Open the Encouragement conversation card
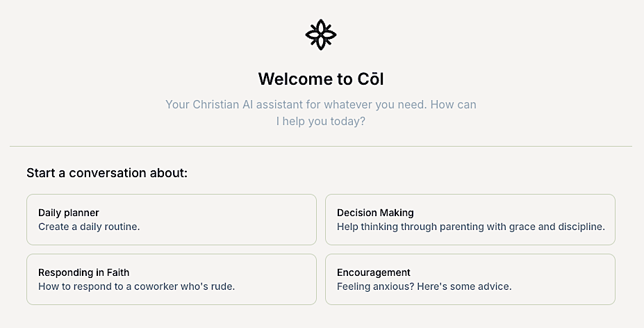644x328 pixels. pyautogui.click(x=470, y=279)
